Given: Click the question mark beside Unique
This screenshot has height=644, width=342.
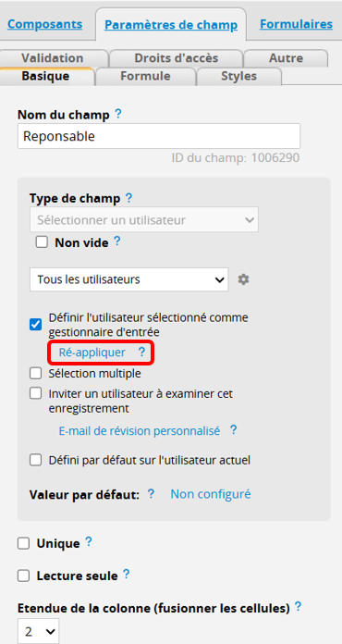Looking at the screenshot, I should [89, 542].
